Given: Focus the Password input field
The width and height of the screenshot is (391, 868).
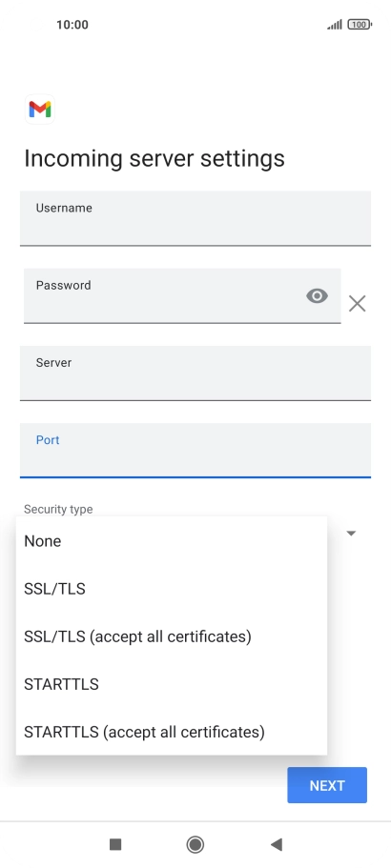Looking at the screenshot, I should pos(182,295).
